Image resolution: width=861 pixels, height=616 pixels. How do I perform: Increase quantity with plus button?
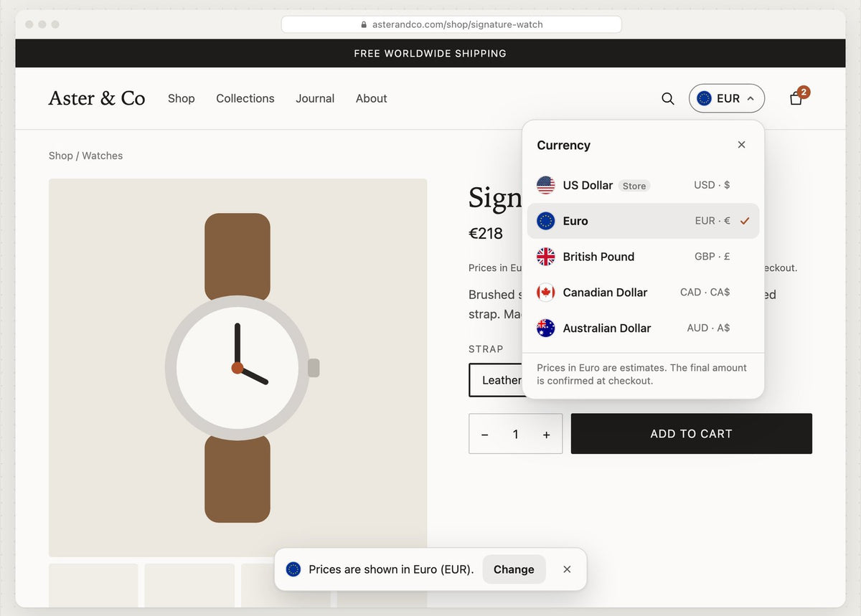pos(547,435)
